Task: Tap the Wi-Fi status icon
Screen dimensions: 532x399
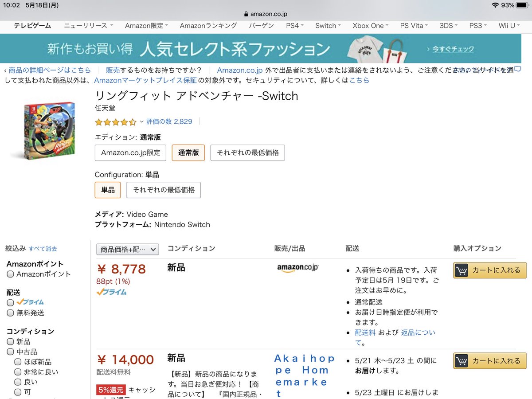Action: point(495,5)
